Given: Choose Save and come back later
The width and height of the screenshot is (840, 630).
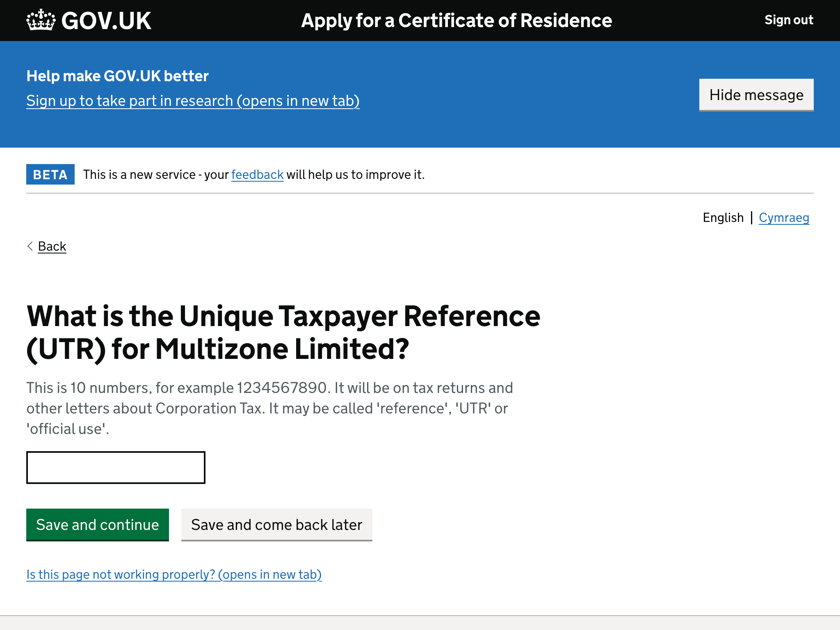Looking at the screenshot, I should click(276, 525).
